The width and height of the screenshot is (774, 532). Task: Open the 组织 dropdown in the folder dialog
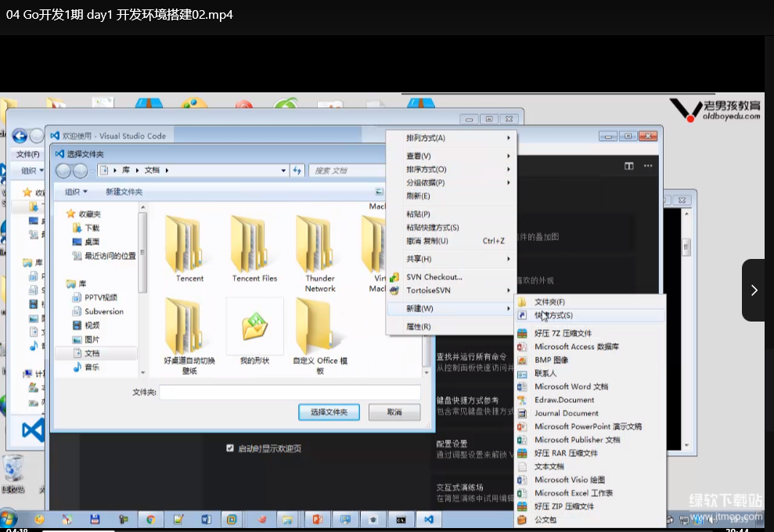(76, 192)
